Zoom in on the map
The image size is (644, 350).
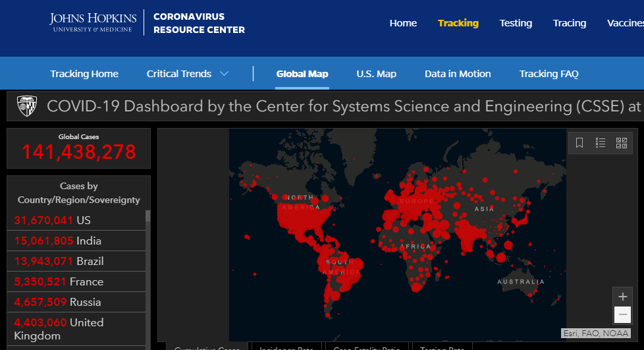(x=622, y=296)
